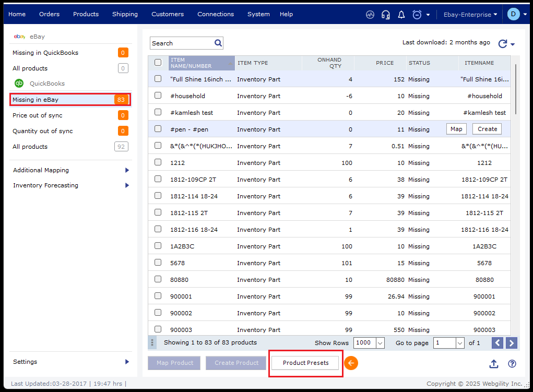This screenshot has width=533, height=392.
Task: Click the refresh download icon
Action: (x=503, y=44)
